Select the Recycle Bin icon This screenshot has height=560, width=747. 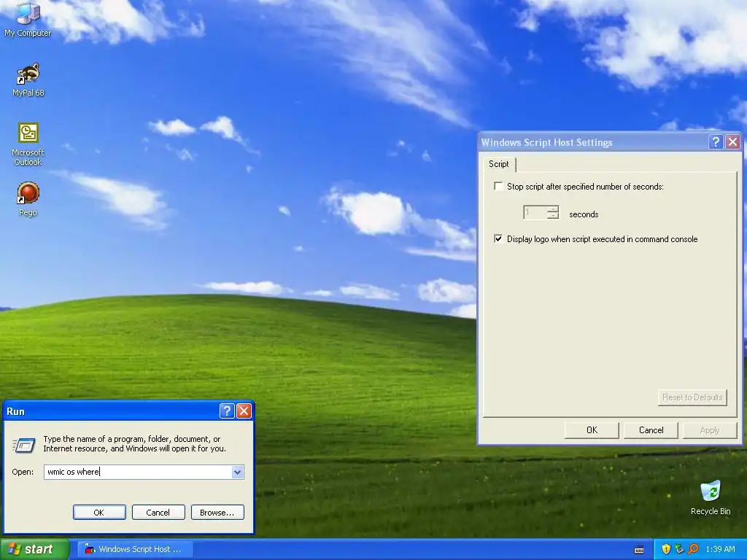pyautogui.click(x=711, y=497)
